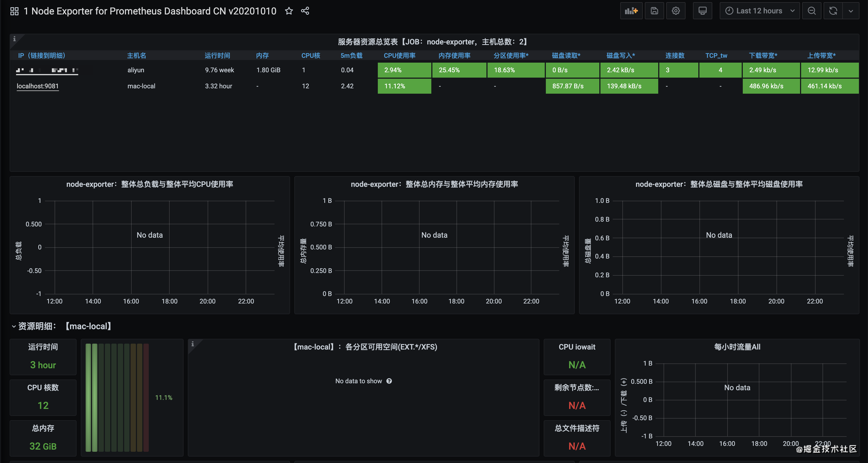Sort table by 5m负载 column

tap(351, 56)
